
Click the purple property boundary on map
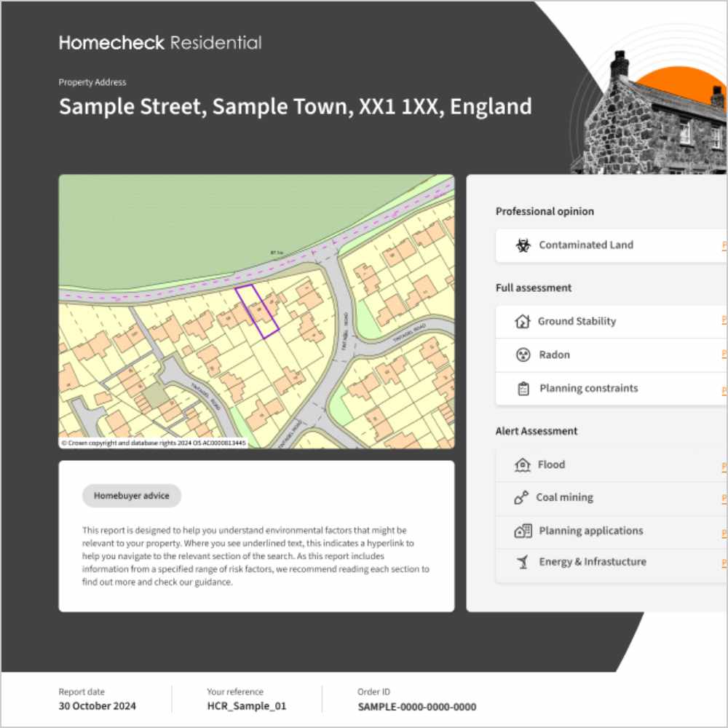click(257, 311)
